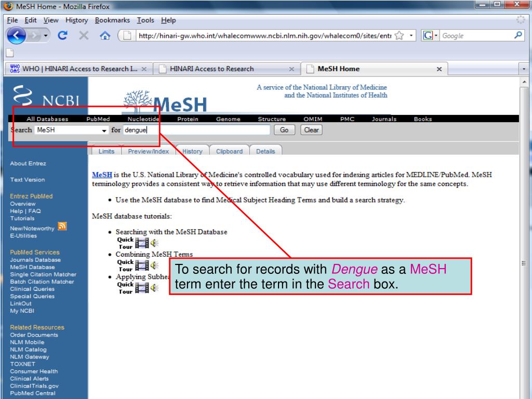Open the Help menu
This screenshot has width=532, height=399.
[168, 20]
